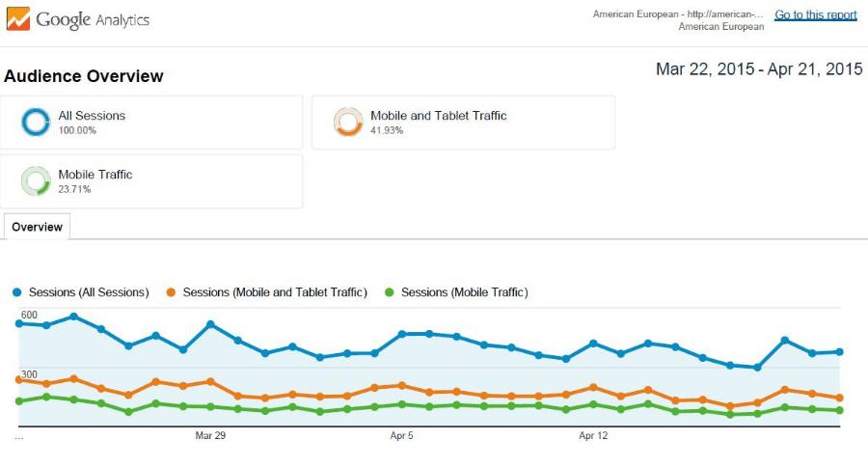Click the green Mobile Traffic donut icon

pyautogui.click(x=36, y=181)
